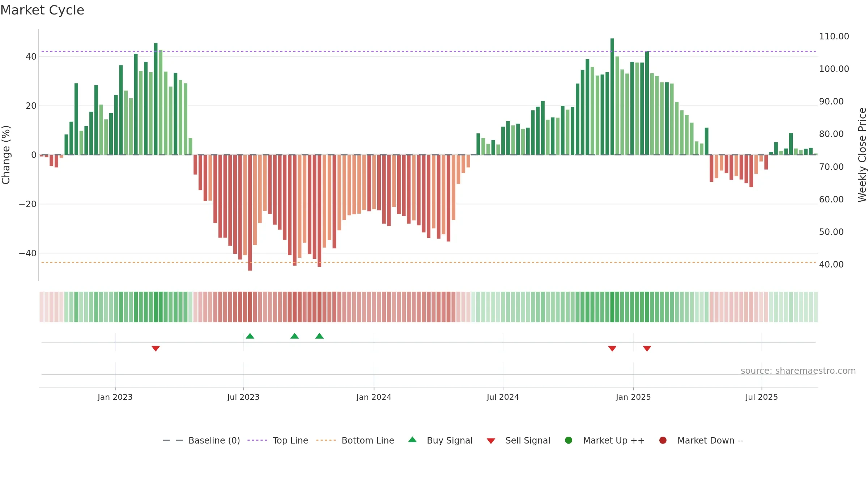The image size is (868, 488).
Task: Click the 100.00 price axis value
Action: pyautogui.click(x=834, y=69)
